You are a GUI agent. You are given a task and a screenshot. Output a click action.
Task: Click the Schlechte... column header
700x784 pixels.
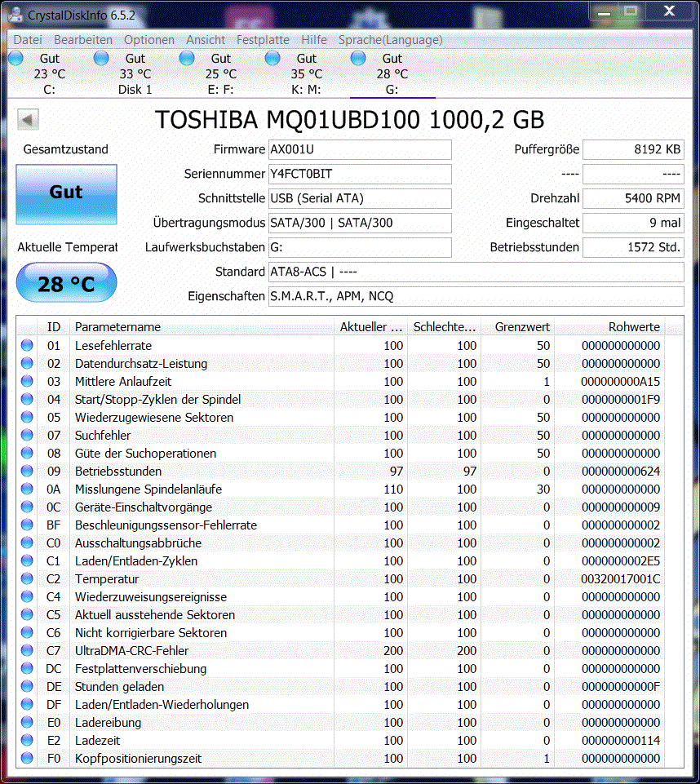click(x=444, y=327)
